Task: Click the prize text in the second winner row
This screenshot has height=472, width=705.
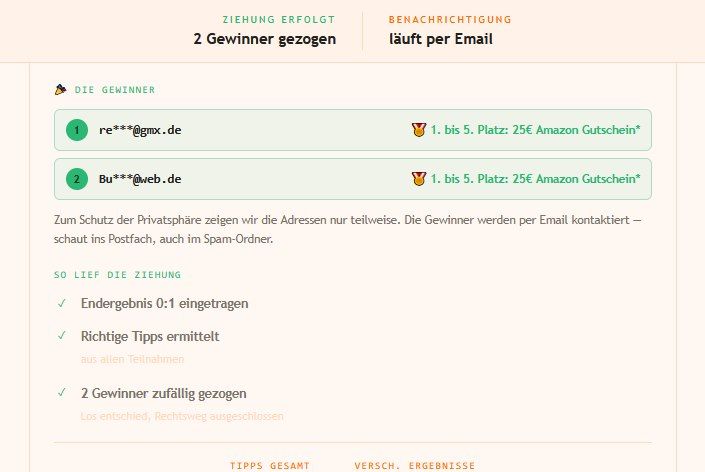Action: coord(535,179)
